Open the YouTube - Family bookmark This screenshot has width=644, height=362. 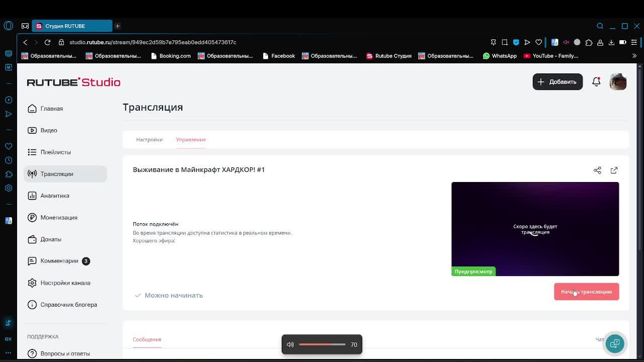click(551, 56)
